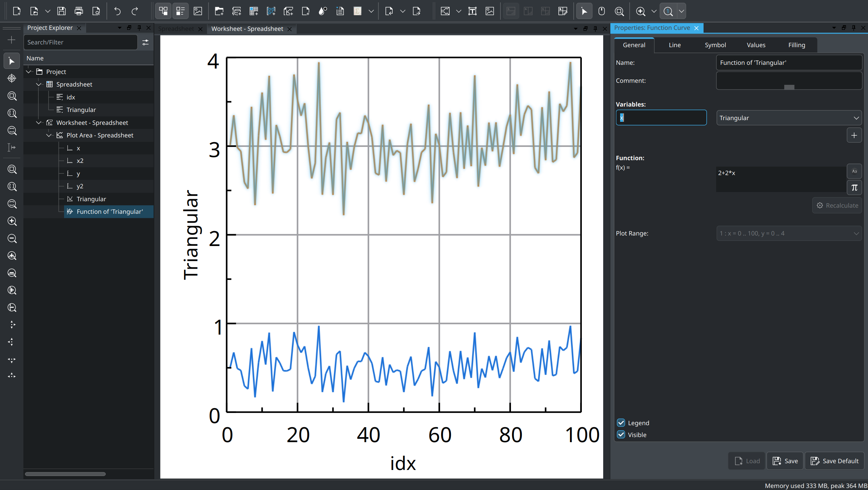Open the Triangular variable column dropdown
868x490 pixels.
click(789, 118)
